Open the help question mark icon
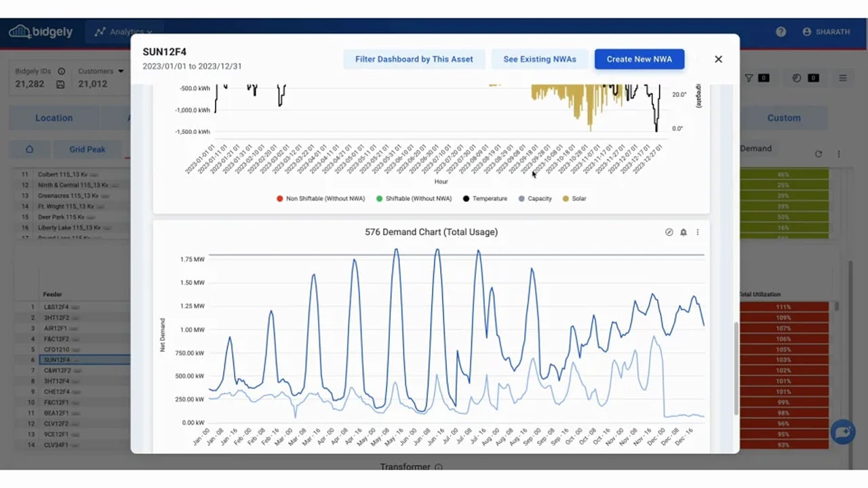Viewport: 868px width, 488px height. tap(781, 32)
